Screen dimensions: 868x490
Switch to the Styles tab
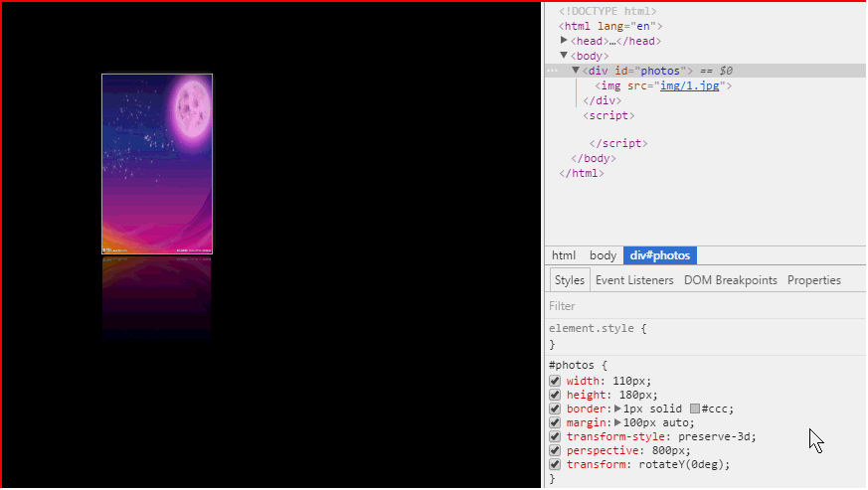point(569,280)
